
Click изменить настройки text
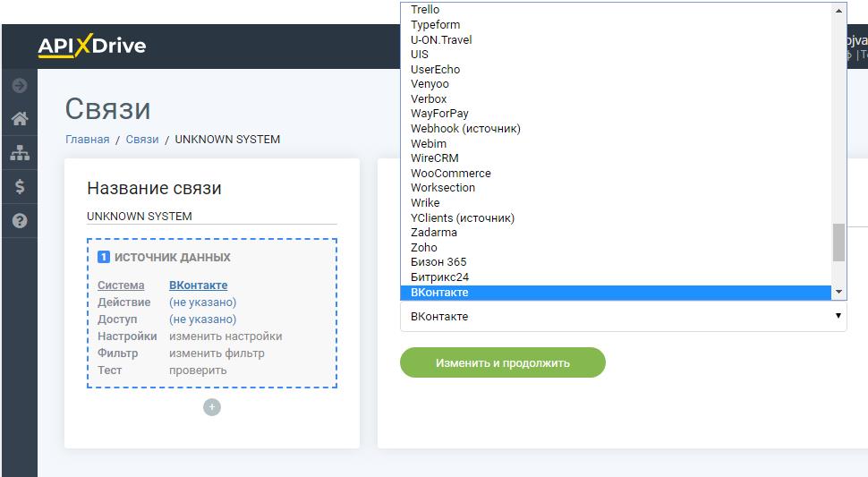[x=226, y=336]
